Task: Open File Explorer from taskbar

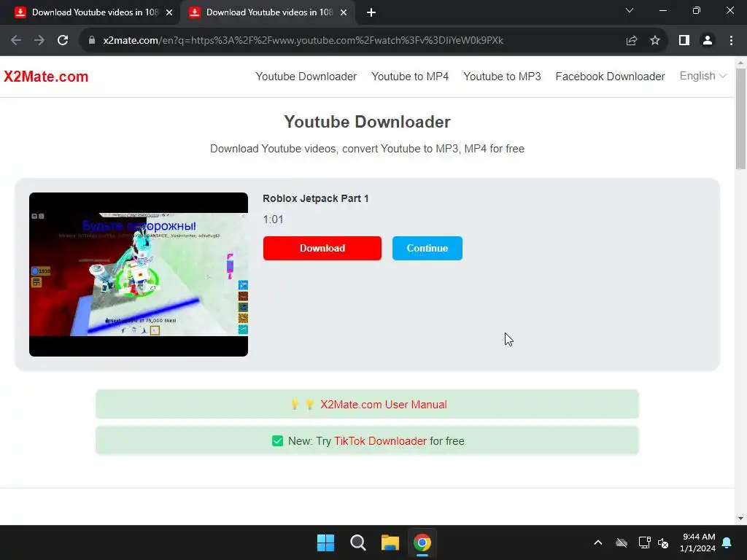Action: [390, 542]
